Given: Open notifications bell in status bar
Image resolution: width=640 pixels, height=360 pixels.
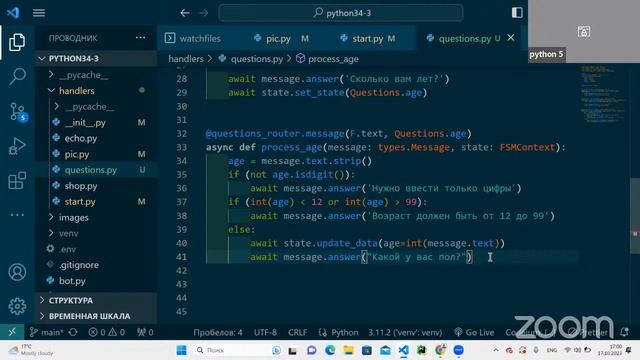Looking at the screenshot, I should (x=624, y=332).
